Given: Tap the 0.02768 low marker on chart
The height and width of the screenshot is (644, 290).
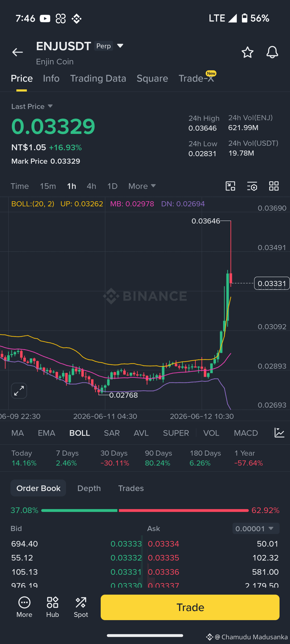Looking at the screenshot, I should click(124, 395).
